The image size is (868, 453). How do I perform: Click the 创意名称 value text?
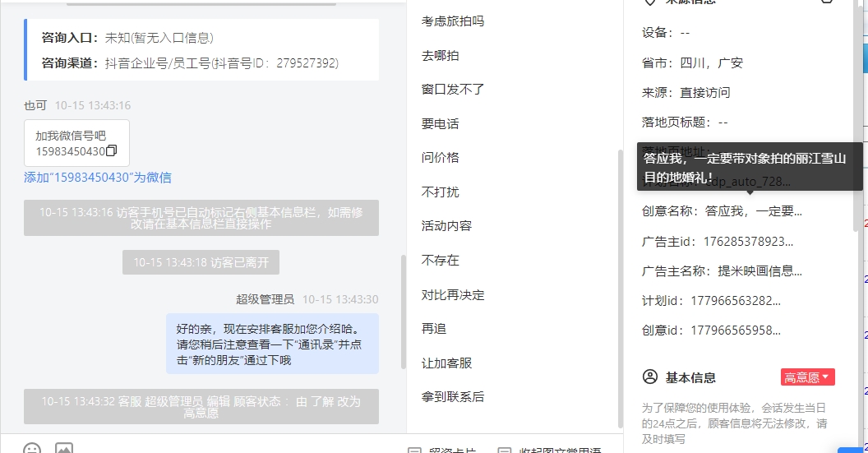[753, 211]
